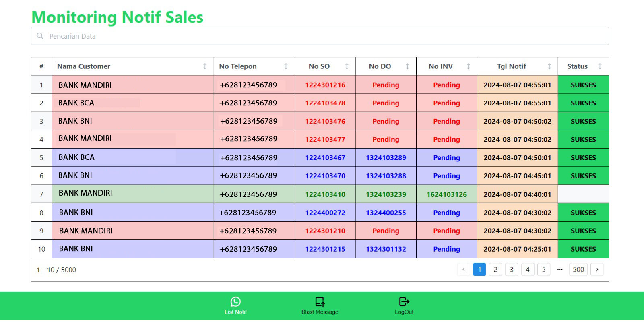The height and width of the screenshot is (322, 644).
Task: Sort by Tgl Notif column arrows
Action: point(549,66)
